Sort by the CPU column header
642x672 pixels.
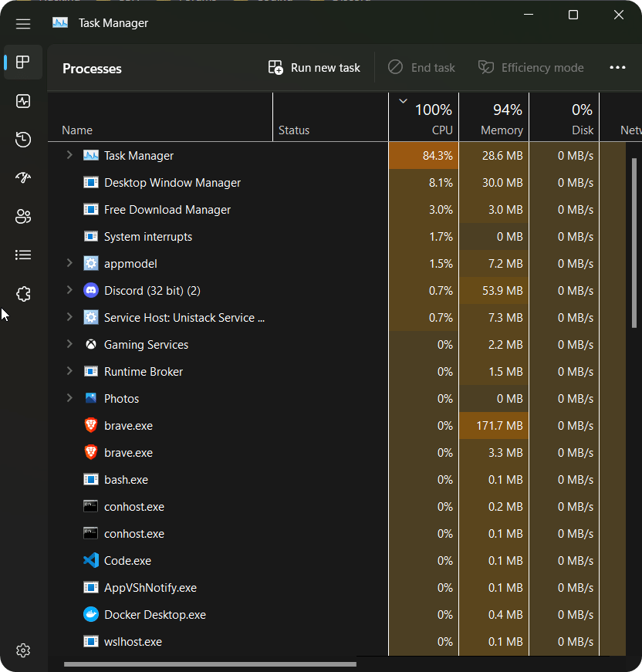[x=424, y=117]
